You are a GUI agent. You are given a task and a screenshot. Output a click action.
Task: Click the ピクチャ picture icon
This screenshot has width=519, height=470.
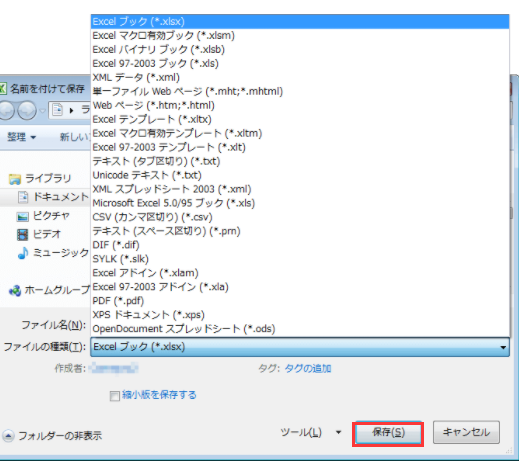click(x=22, y=217)
